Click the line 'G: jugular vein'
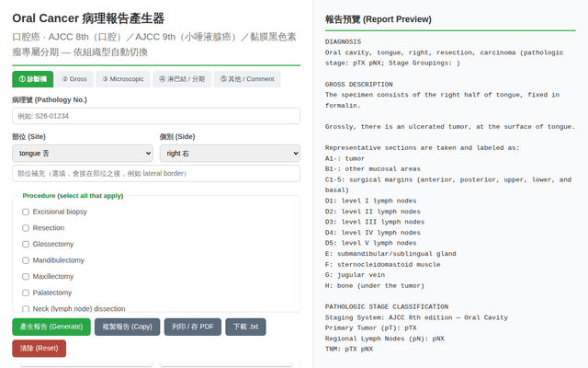This screenshot has height=368, width=588. click(355, 275)
